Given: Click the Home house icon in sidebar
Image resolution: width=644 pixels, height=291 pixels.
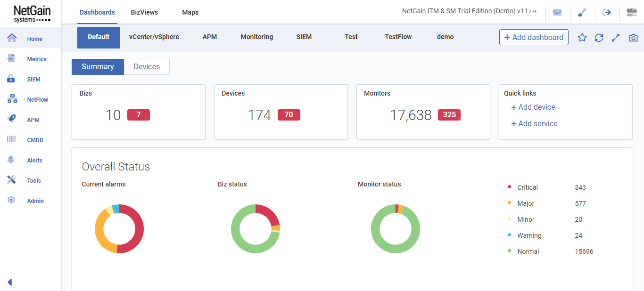Looking at the screenshot, I should (12, 38).
